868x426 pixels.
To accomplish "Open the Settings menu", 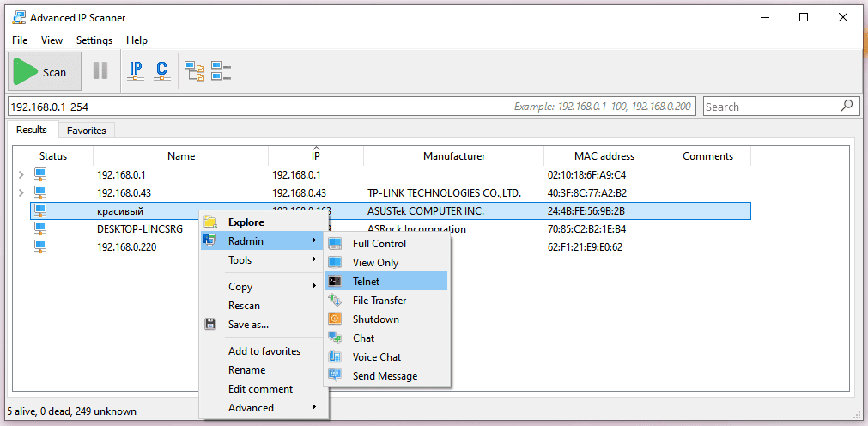I will [94, 40].
